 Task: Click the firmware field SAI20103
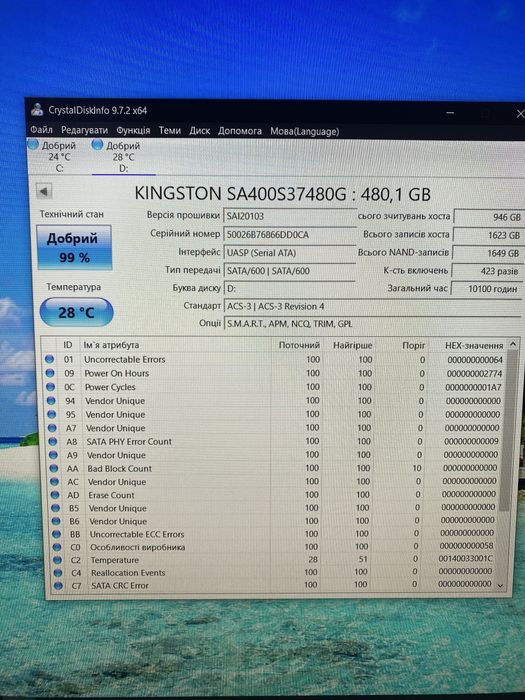click(x=289, y=216)
